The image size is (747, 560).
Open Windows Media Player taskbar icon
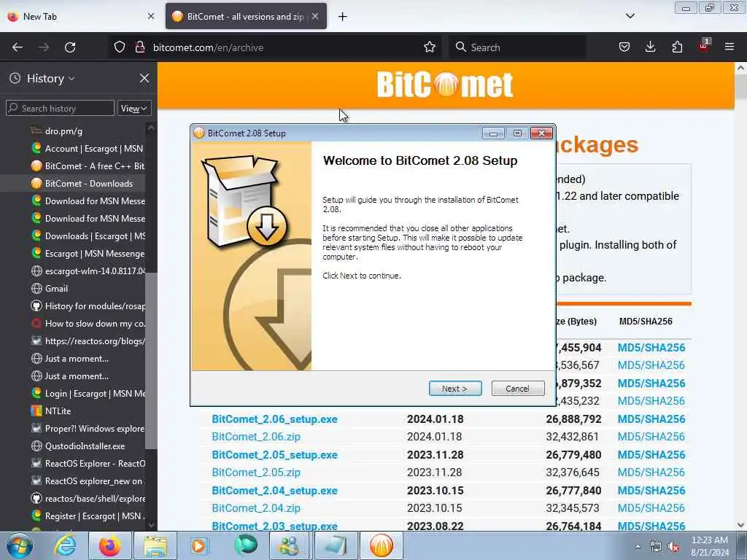(x=201, y=545)
